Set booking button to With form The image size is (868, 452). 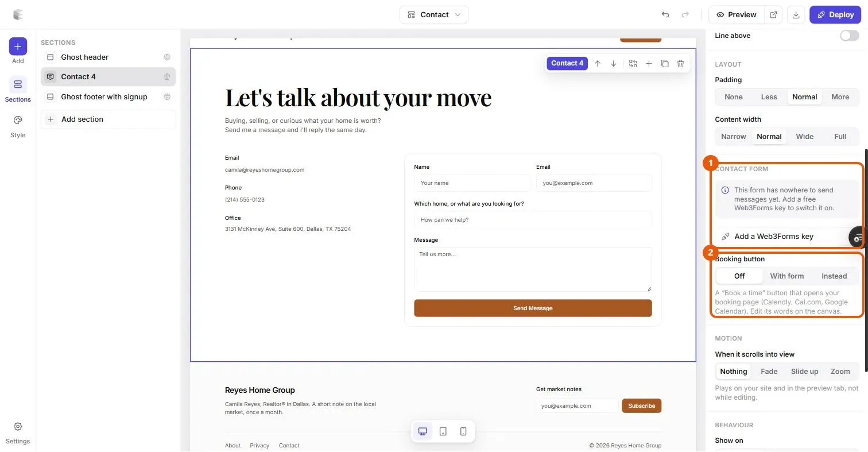pos(787,276)
